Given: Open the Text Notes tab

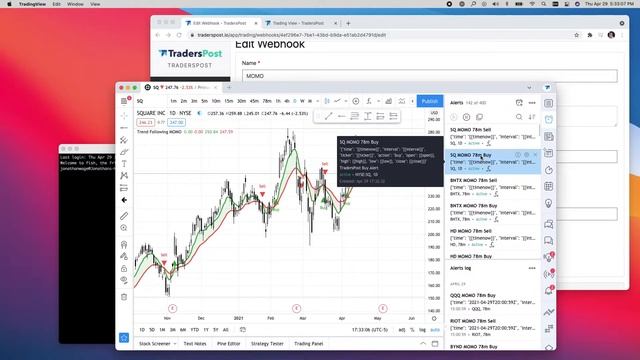Looking at the screenshot, I should point(195,344).
